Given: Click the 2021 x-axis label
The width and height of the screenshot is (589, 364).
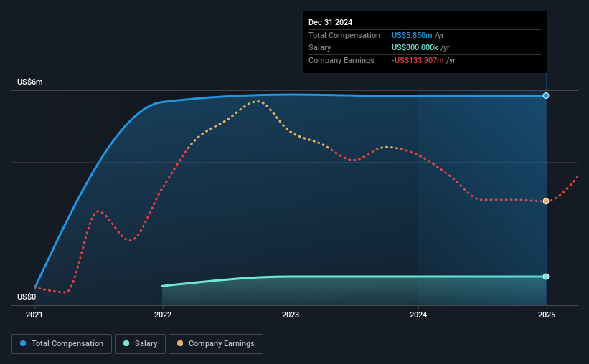Looking at the screenshot, I should pyautogui.click(x=34, y=315).
